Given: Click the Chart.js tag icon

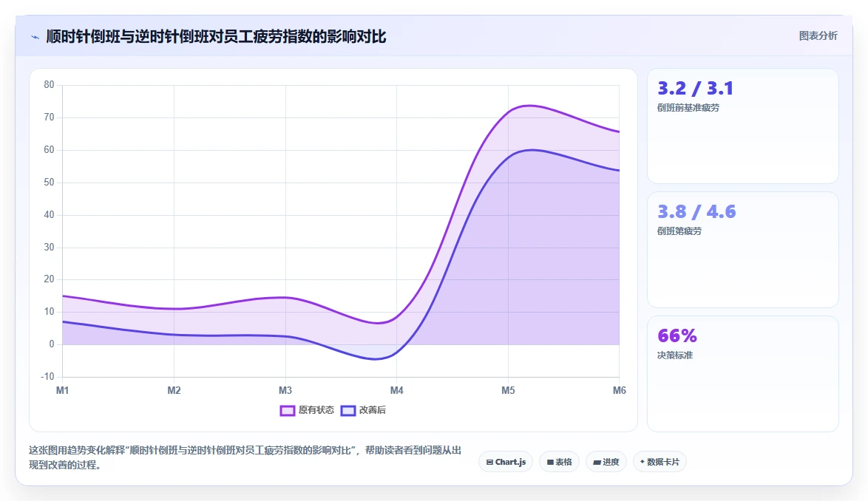Looking at the screenshot, I should [489, 463].
